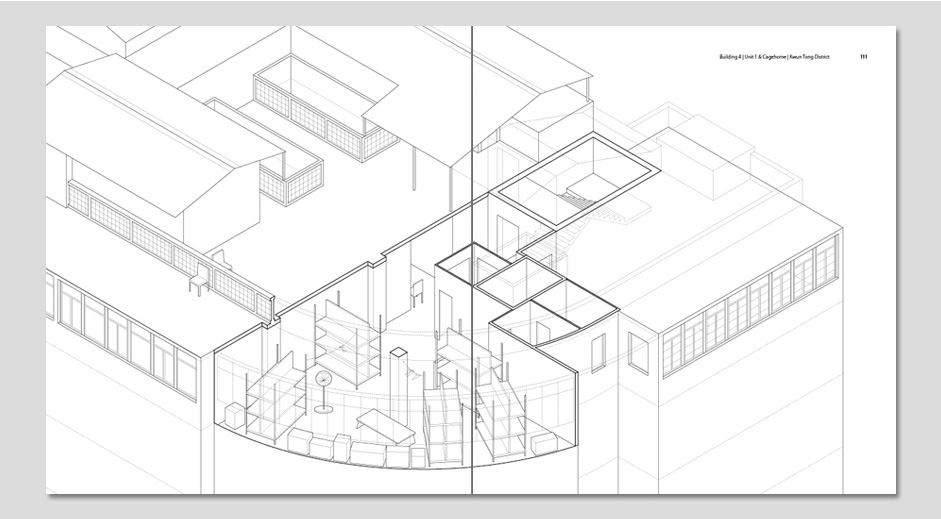
Task: Click the tall bunk frame behind the fan
Action: [345, 340]
